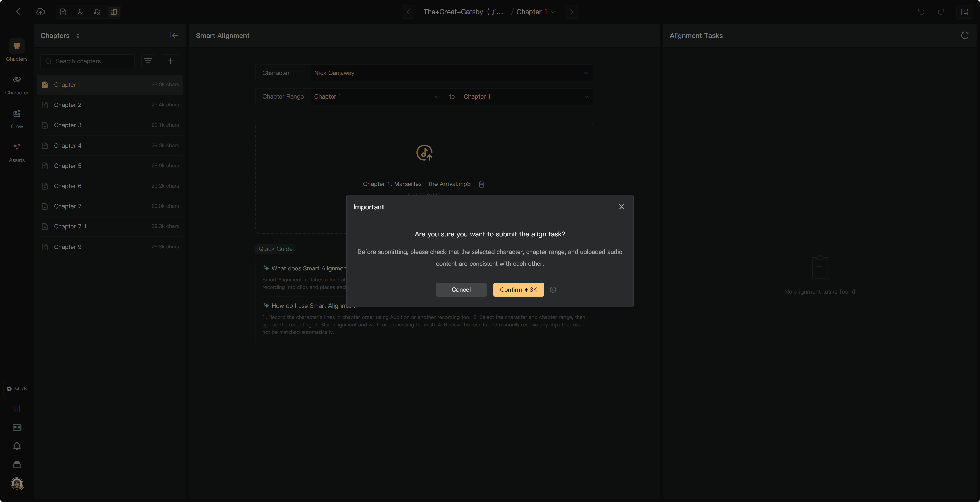980x502 pixels.
Task: Select the Smart Alignment toolbar icon
Action: 114,12
